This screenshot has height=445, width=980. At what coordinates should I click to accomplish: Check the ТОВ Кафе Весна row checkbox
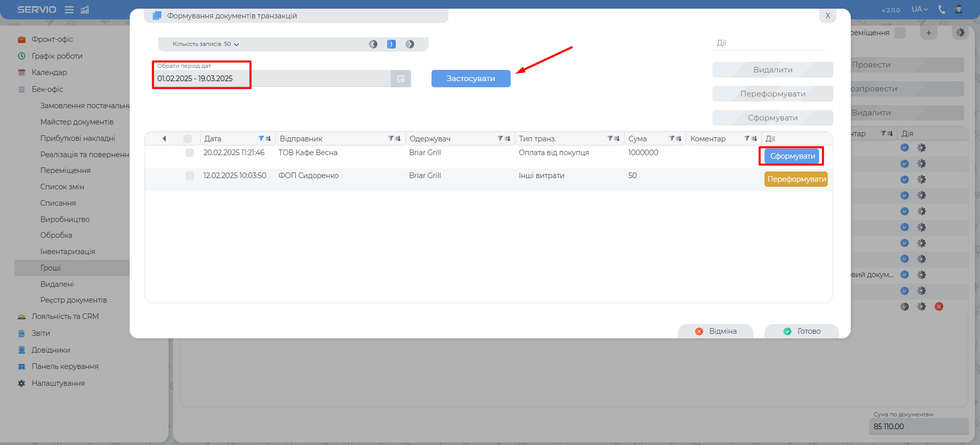189,153
